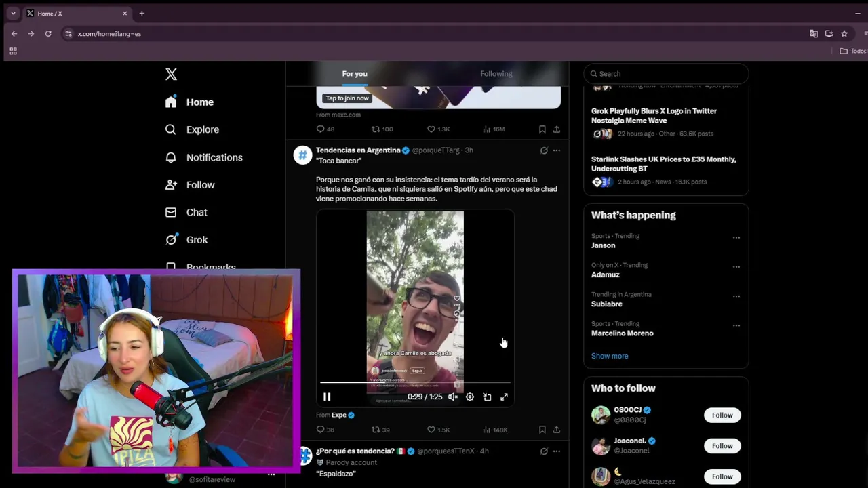Switch to the Following tab
Image resolution: width=868 pixels, height=488 pixels.
pos(496,74)
